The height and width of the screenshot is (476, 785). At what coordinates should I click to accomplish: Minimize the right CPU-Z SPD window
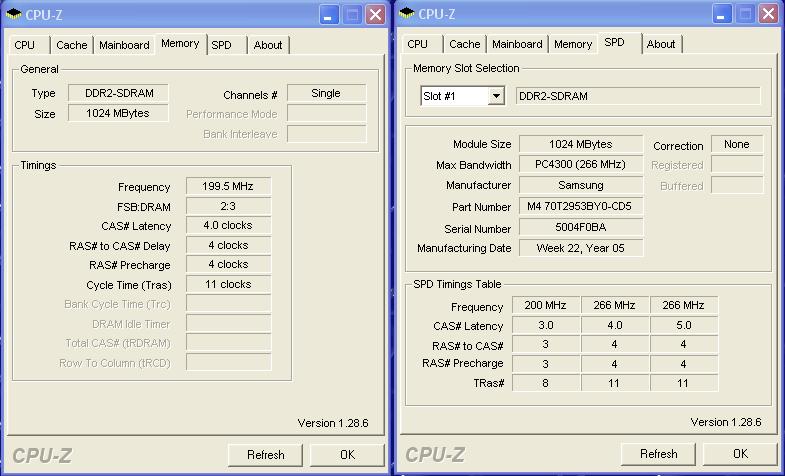pos(723,14)
